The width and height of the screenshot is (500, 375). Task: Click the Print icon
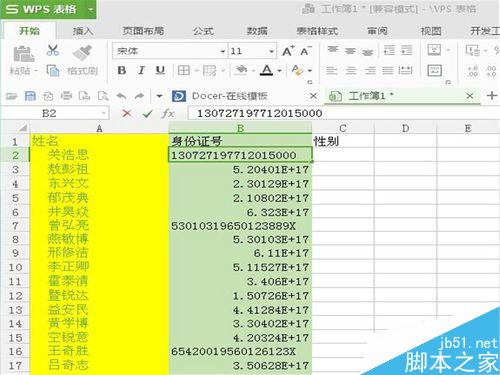(x=66, y=96)
